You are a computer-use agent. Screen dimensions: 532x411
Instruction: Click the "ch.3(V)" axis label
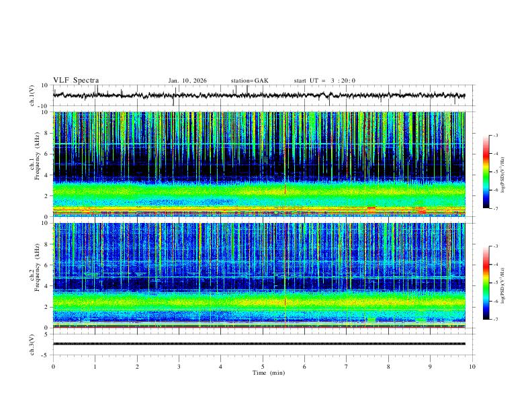click(32, 345)
